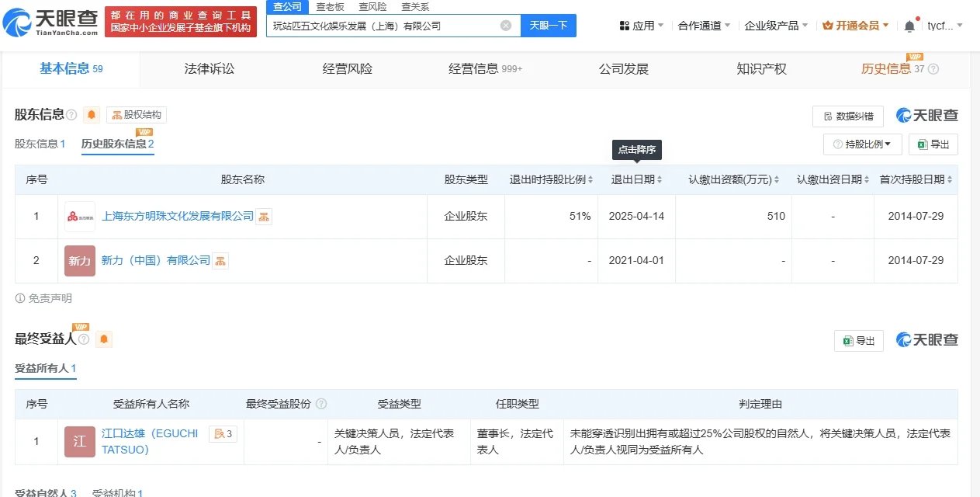
Task: Expand the 应用 dropdown menu
Action: (x=642, y=26)
